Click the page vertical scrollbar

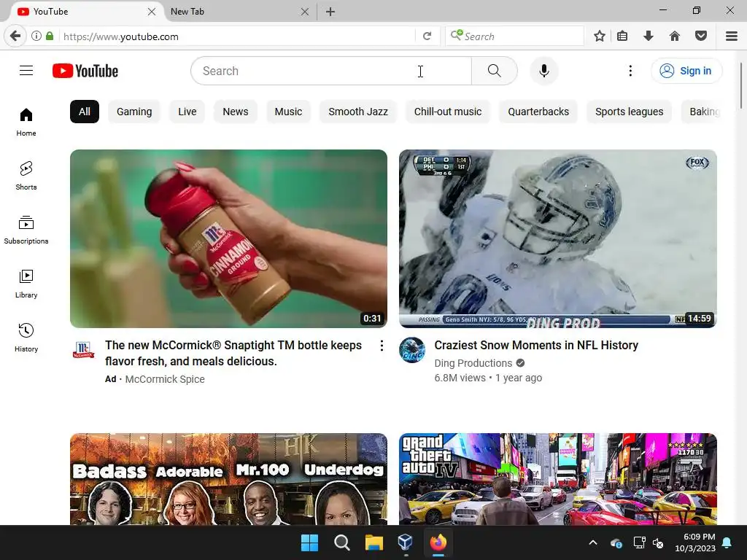point(741,86)
